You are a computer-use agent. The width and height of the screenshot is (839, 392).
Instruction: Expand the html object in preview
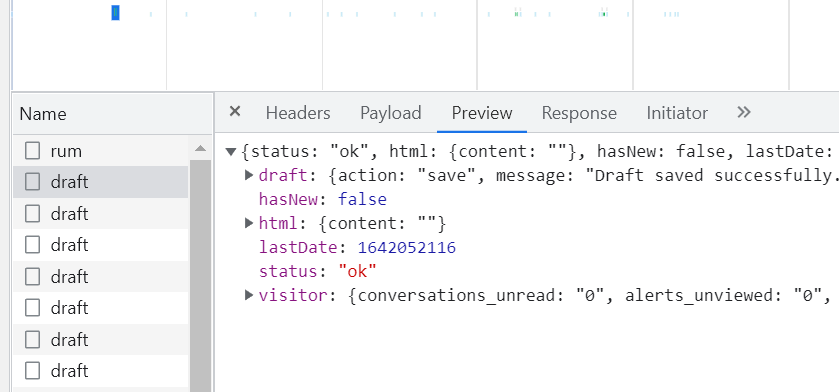coord(249,222)
